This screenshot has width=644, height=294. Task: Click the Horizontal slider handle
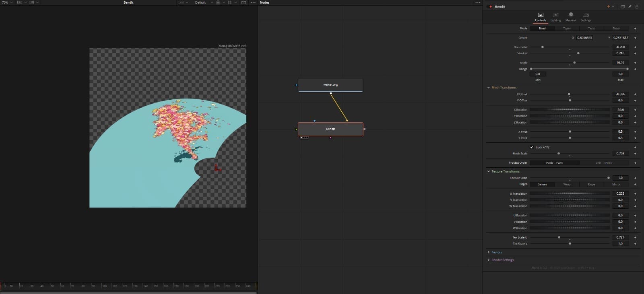click(543, 47)
